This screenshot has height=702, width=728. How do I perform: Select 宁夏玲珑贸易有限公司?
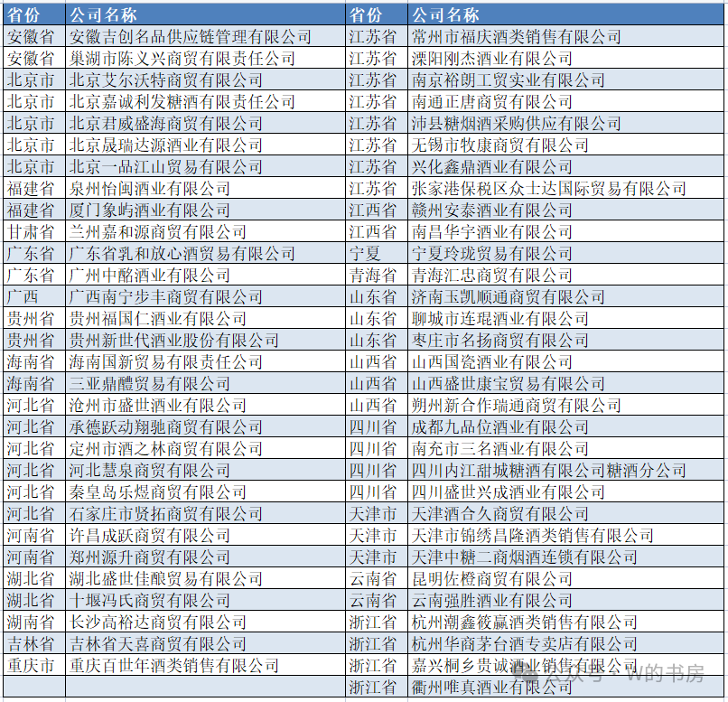point(566,253)
